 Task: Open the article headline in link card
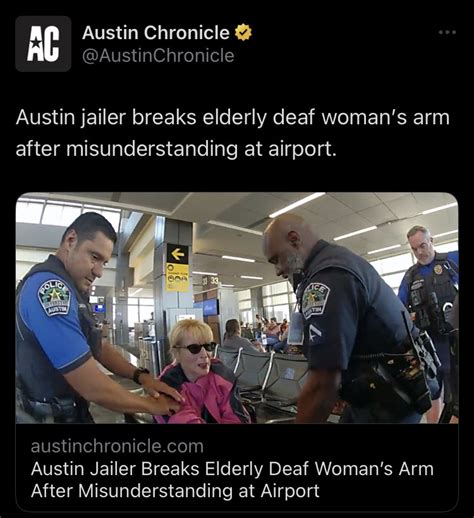click(232, 479)
